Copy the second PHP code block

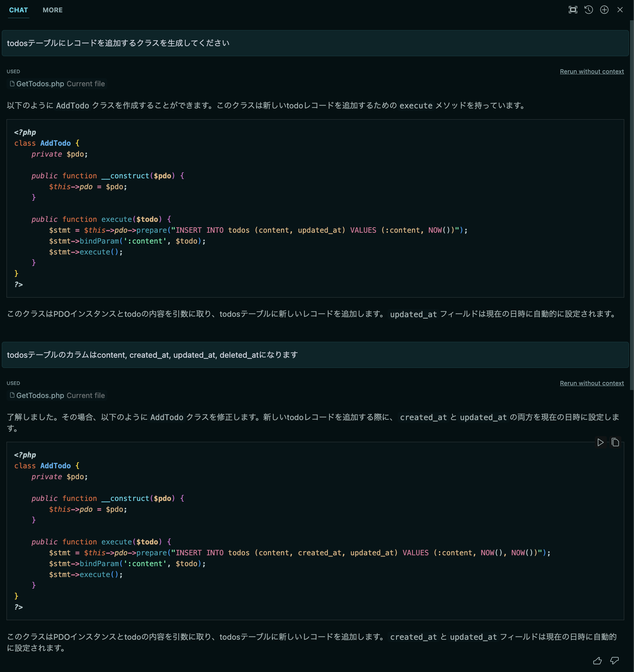coord(615,442)
